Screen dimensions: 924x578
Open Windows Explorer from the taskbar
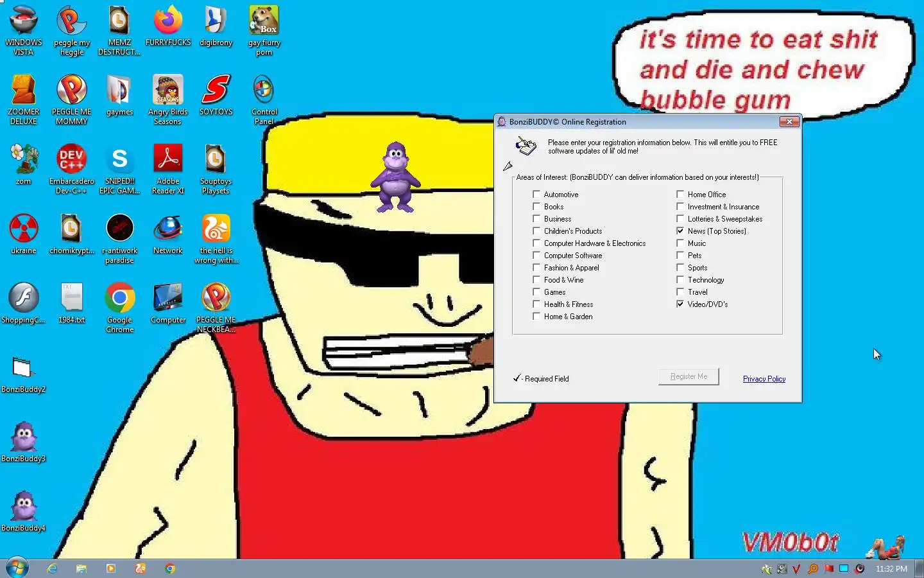point(81,568)
